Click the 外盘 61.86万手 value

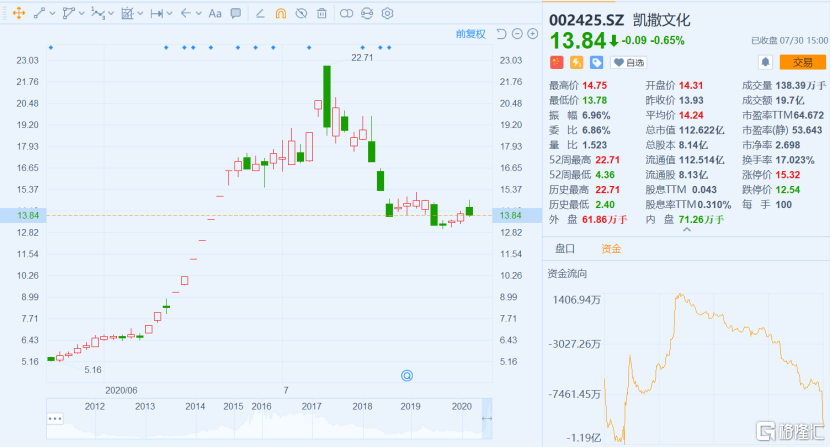(605, 219)
